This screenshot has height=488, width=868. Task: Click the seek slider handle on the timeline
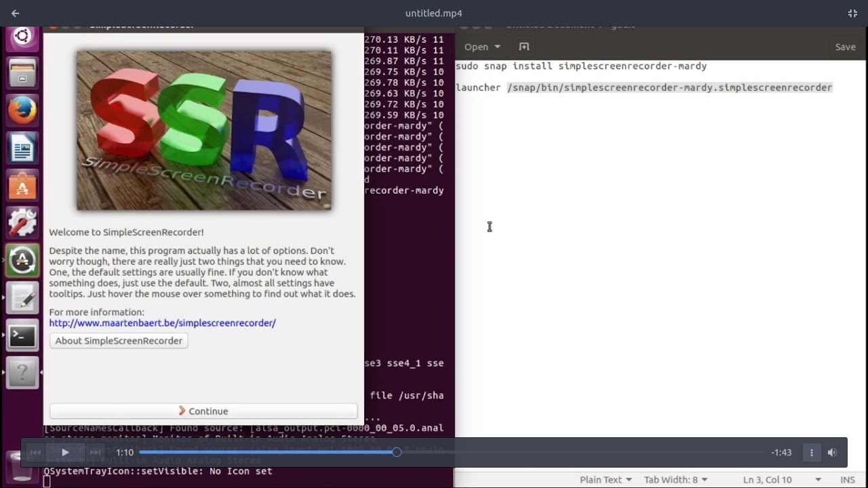pos(397,452)
